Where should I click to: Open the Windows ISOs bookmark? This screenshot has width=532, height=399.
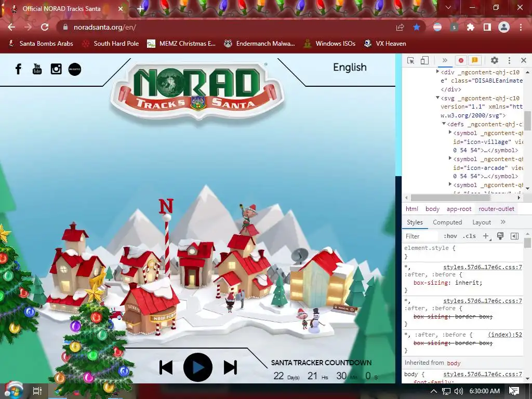(x=329, y=44)
